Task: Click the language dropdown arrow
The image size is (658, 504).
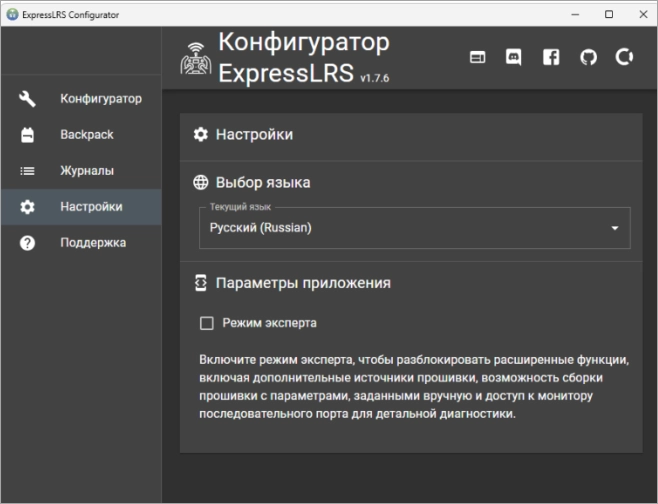Action: point(615,228)
